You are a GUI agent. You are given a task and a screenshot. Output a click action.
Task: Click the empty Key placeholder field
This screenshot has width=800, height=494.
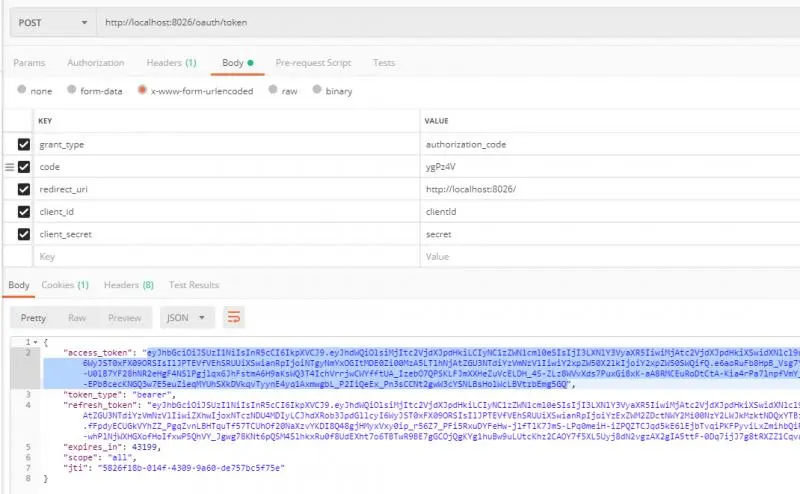tap(227, 257)
